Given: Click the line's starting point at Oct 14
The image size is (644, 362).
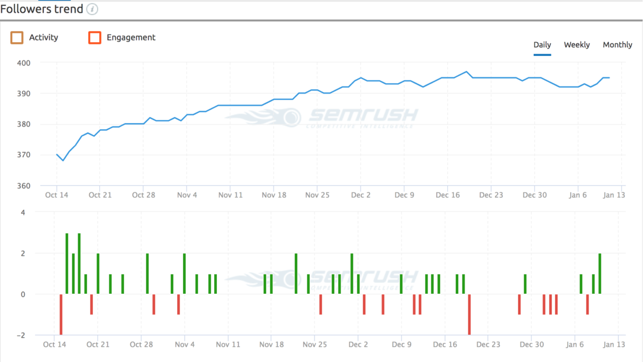Looking at the screenshot, I should point(57,154).
